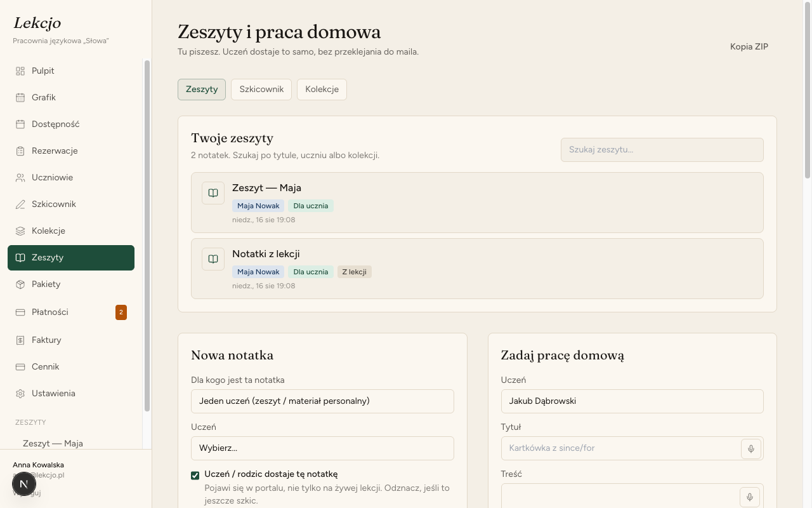812x508 pixels.
Task: Click the Pakiety box icon
Action: pos(20,284)
